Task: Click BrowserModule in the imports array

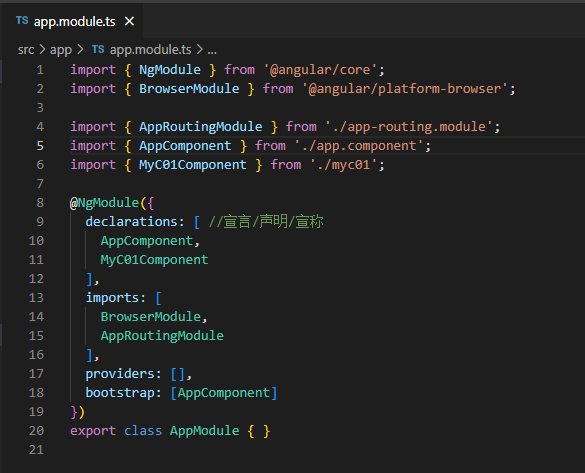Action: 151,317
